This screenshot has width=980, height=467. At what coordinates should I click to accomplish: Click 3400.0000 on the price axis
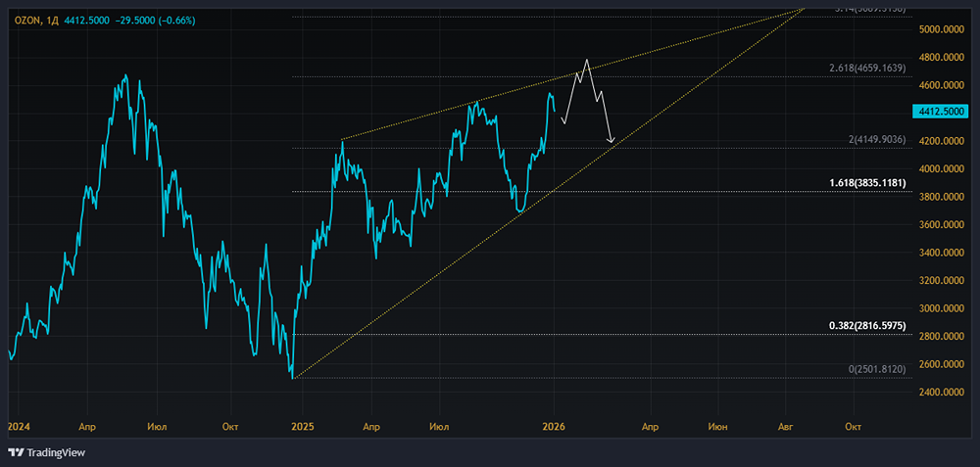[941, 253]
